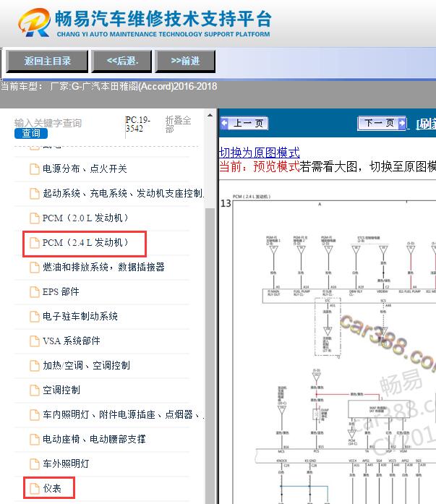Click document icon beside standalone 空调控制

click(x=35, y=390)
